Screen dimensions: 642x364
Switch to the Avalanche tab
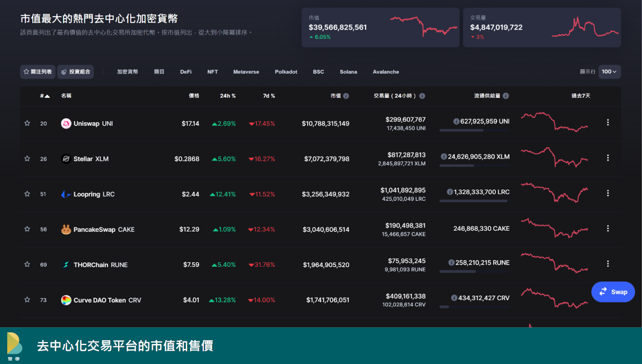coord(386,72)
